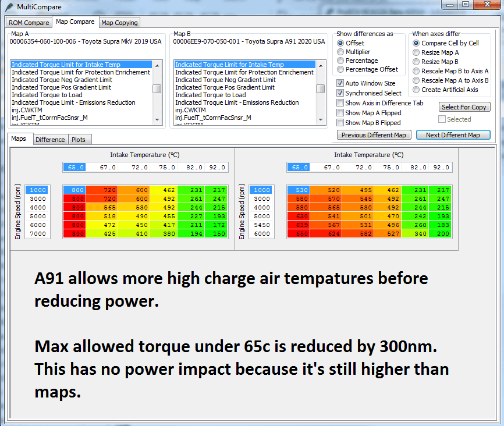Screen dimensions: 504x426
Task: Select 'Indicated Torque Limit for Protection Enrichement' in Map A
Action: (81, 72)
